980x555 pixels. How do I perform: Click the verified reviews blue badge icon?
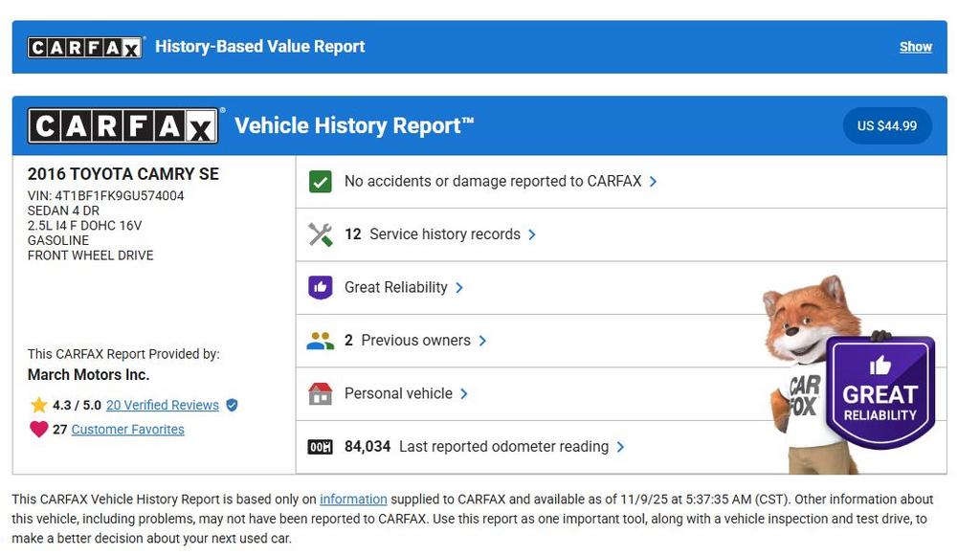(232, 405)
